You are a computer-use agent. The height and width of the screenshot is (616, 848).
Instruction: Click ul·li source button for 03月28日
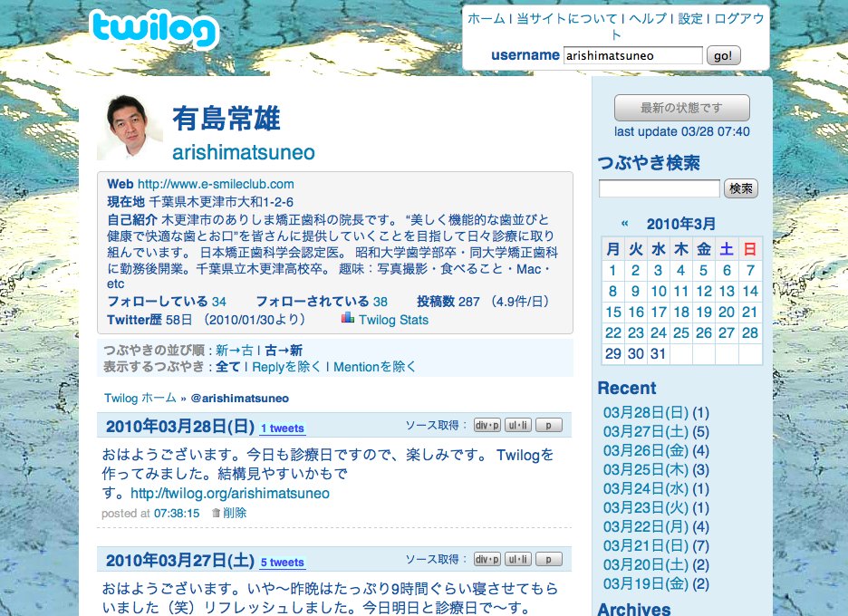518,425
